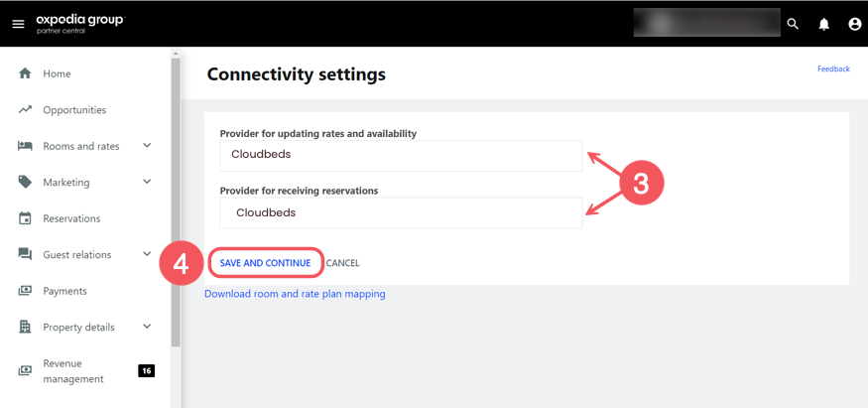
Task: Click the Save and Continue button
Action: (265, 263)
